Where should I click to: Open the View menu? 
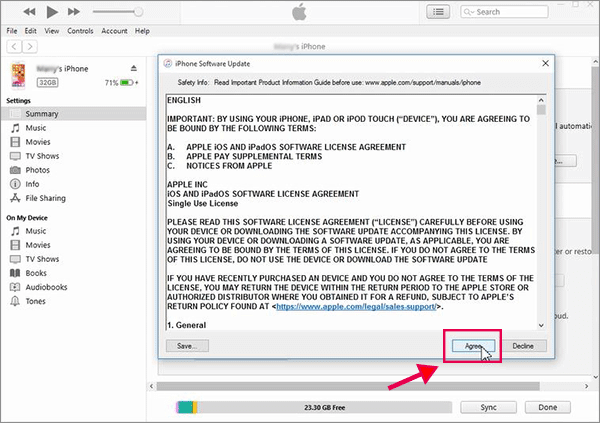(52, 31)
